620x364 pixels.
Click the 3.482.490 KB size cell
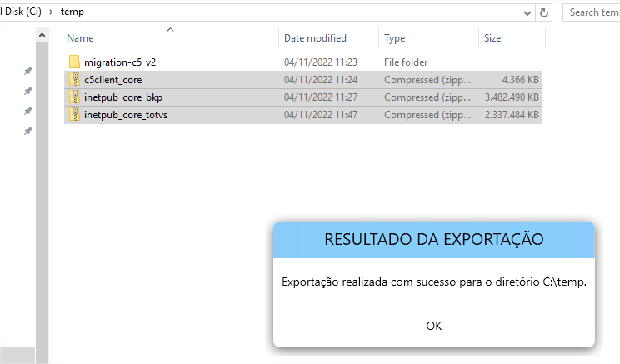512,97
